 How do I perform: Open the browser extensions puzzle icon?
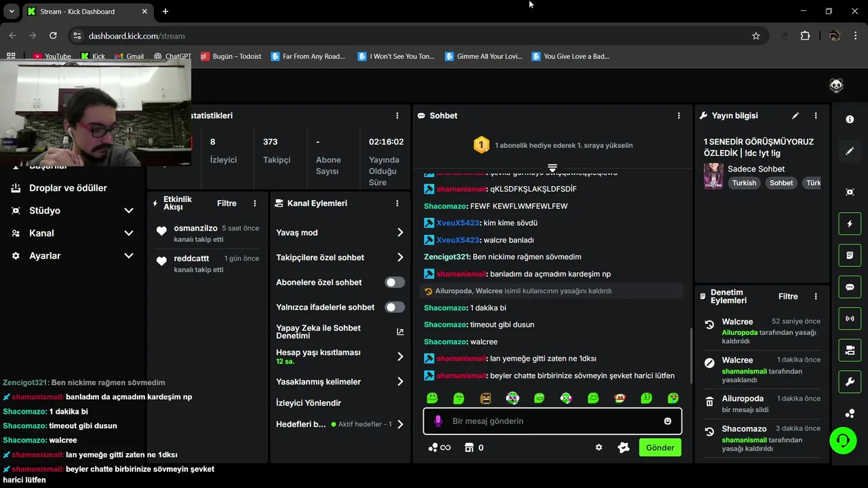tap(806, 36)
